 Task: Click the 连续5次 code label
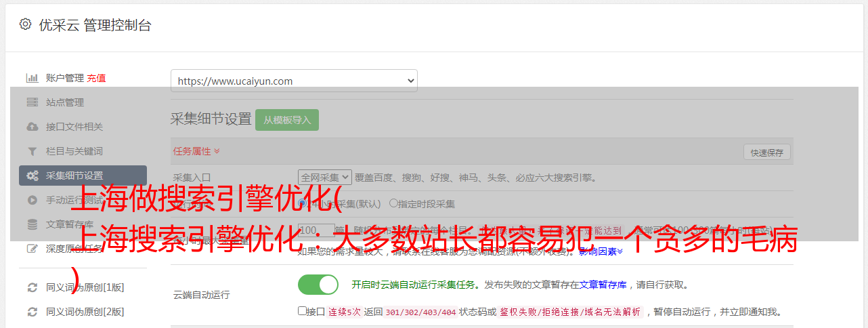click(x=344, y=312)
